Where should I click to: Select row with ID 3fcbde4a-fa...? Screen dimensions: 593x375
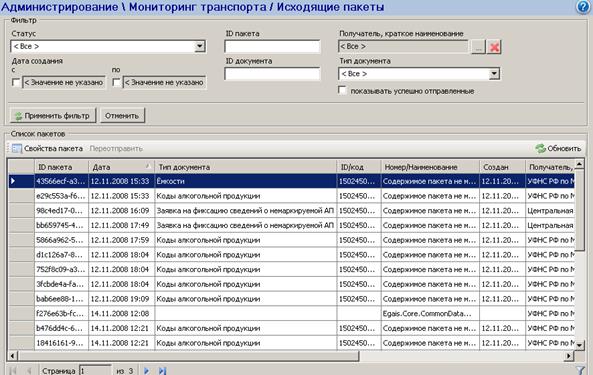[291, 284]
